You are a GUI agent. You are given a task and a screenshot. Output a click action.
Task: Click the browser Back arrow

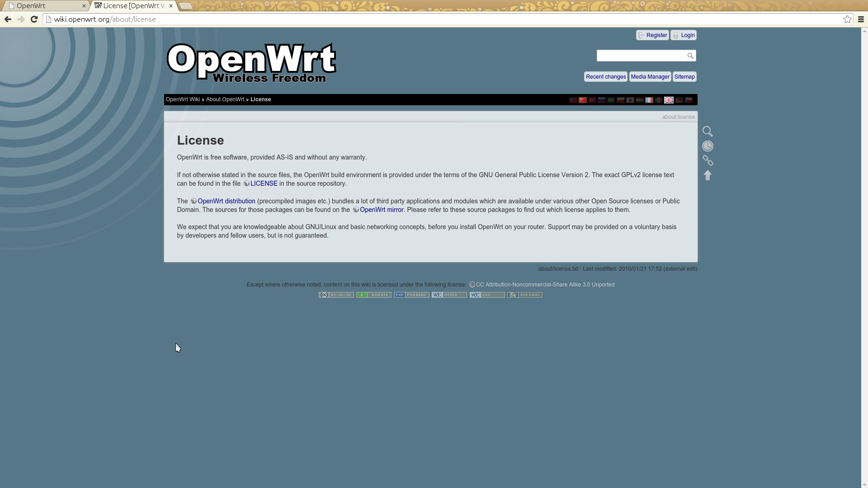click(8, 19)
